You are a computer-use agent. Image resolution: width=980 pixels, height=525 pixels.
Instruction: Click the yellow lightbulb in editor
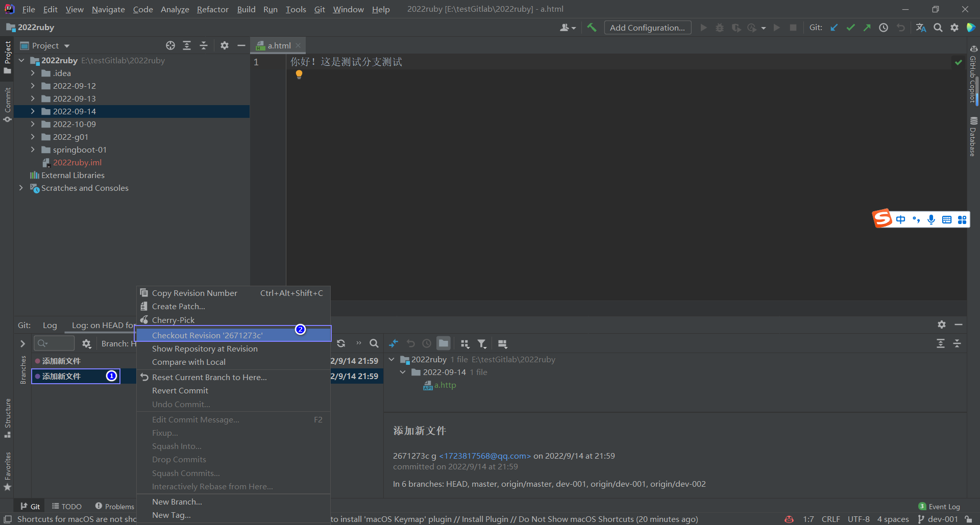pyautogui.click(x=299, y=74)
